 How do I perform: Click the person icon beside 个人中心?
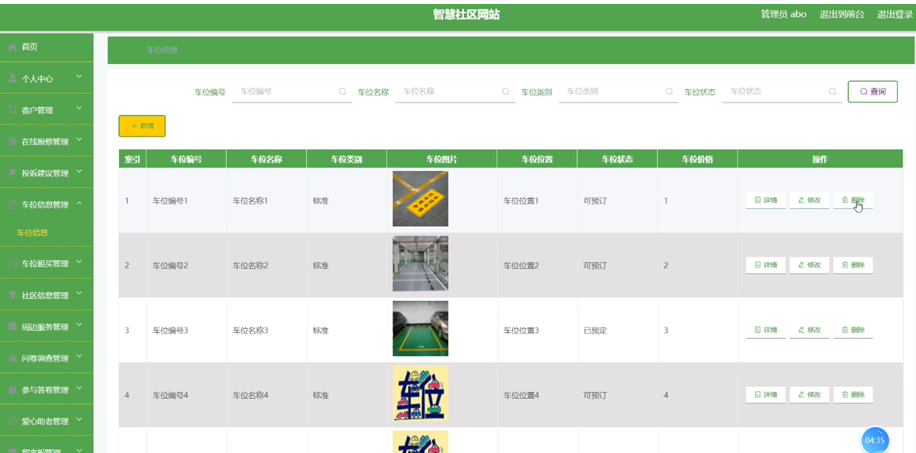(12, 79)
